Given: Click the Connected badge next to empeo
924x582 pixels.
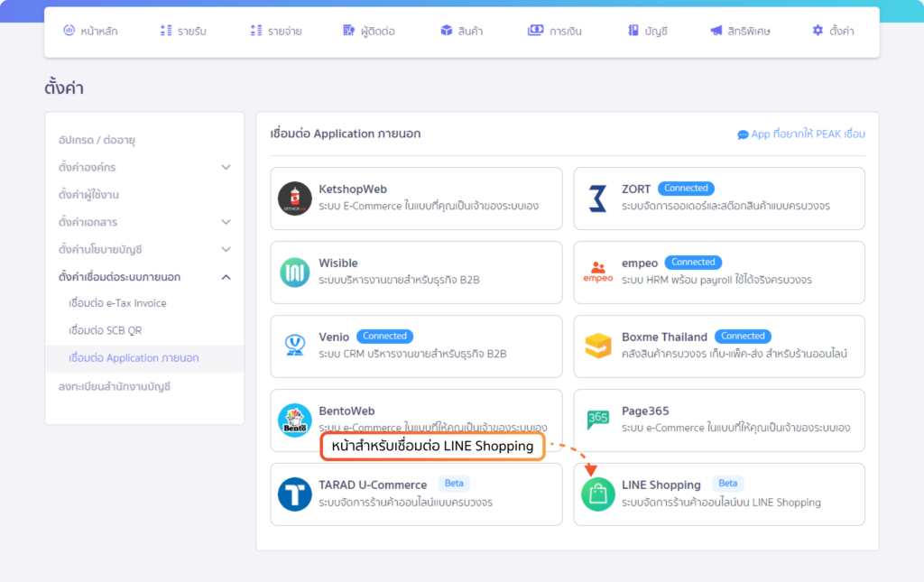Looking at the screenshot, I should click(x=693, y=263).
